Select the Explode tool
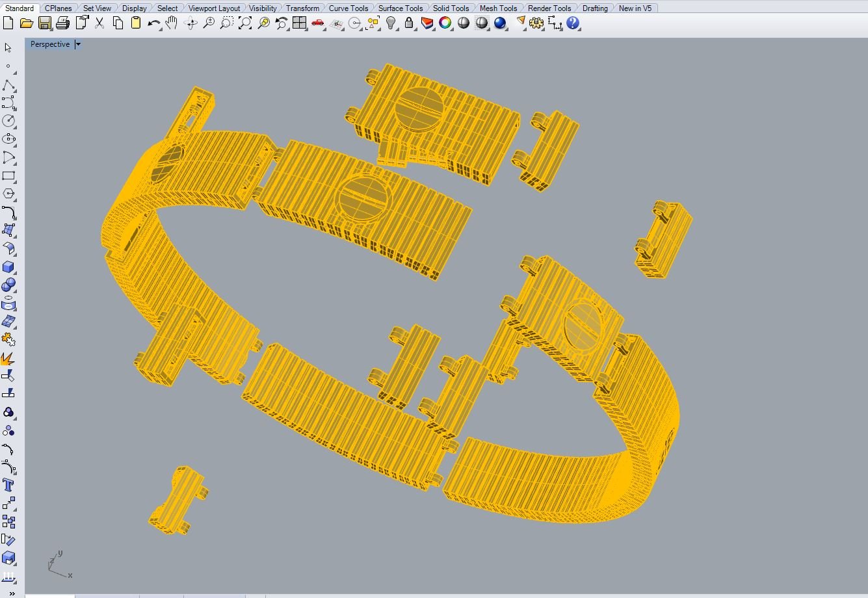The width and height of the screenshot is (868, 598). pos(8,359)
